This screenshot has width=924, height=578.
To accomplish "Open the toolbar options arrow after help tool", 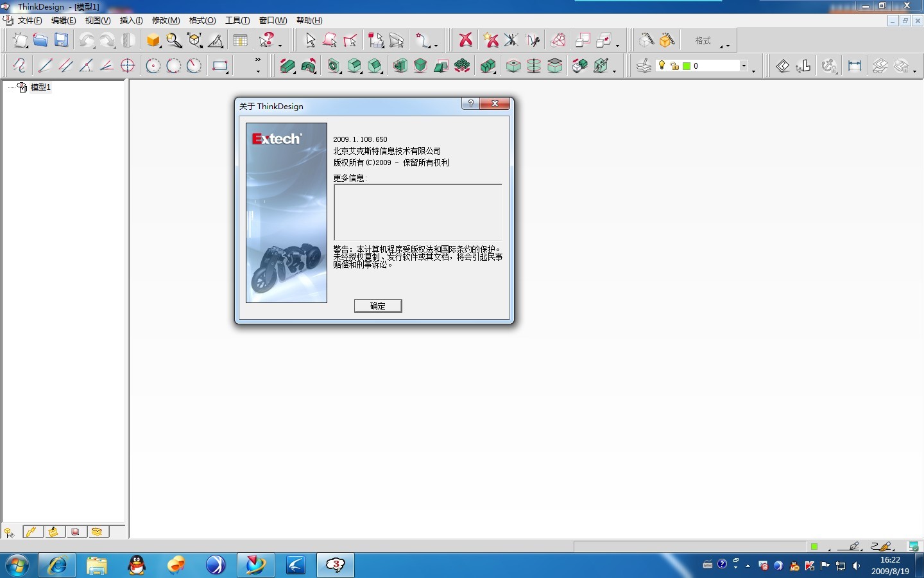I will tap(280, 46).
